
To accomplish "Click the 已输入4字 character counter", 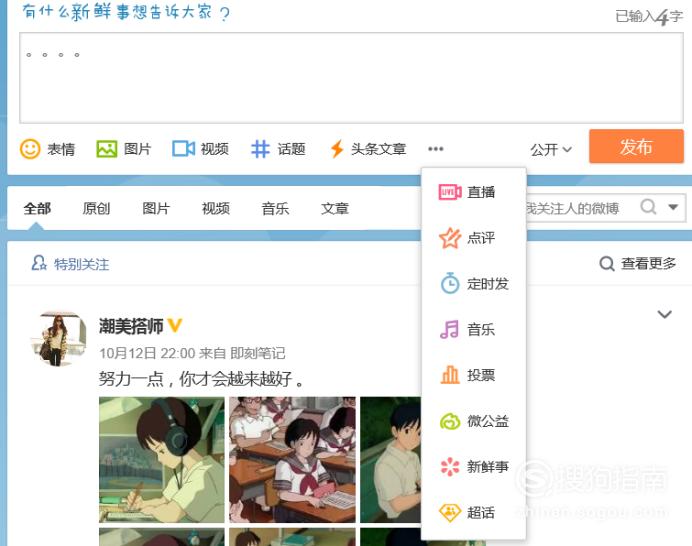I will coord(649,17).
